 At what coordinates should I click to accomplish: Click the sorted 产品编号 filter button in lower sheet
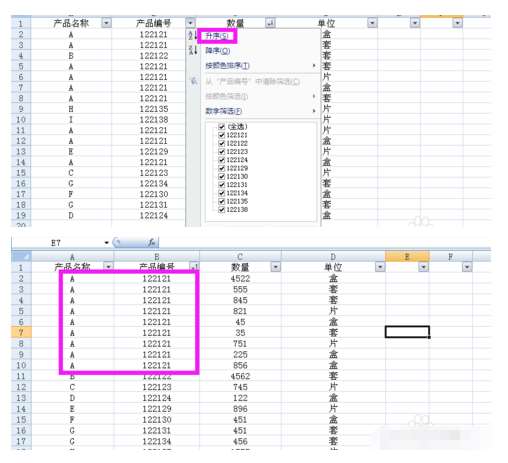pos(194,267)
